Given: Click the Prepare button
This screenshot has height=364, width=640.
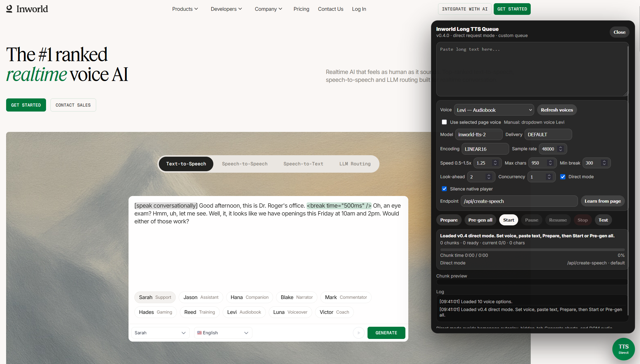Looking at the screenshot, I should pyautogui.click(x=449, y=220).
